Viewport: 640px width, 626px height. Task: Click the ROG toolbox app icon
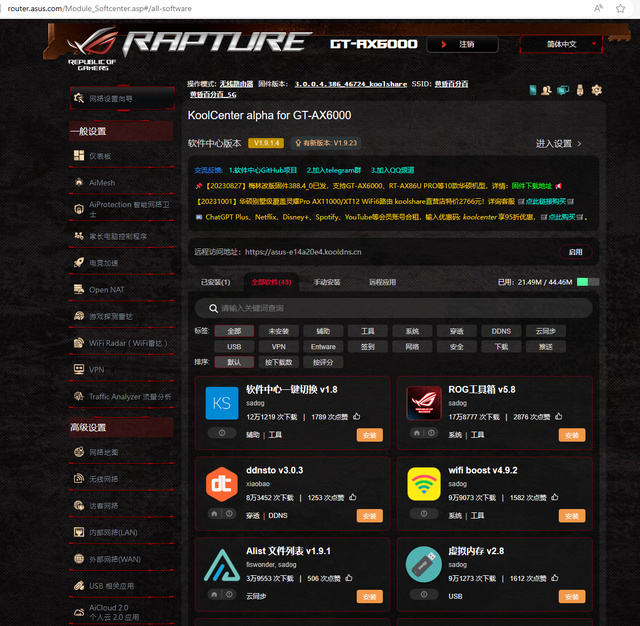point(424,403)
